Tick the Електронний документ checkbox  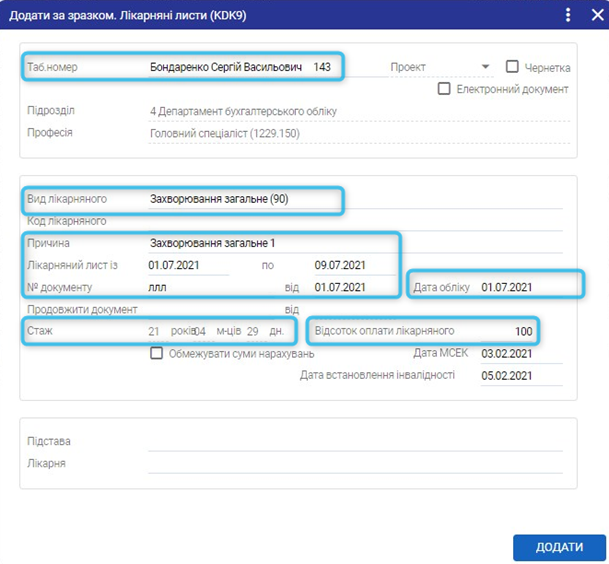445,89
